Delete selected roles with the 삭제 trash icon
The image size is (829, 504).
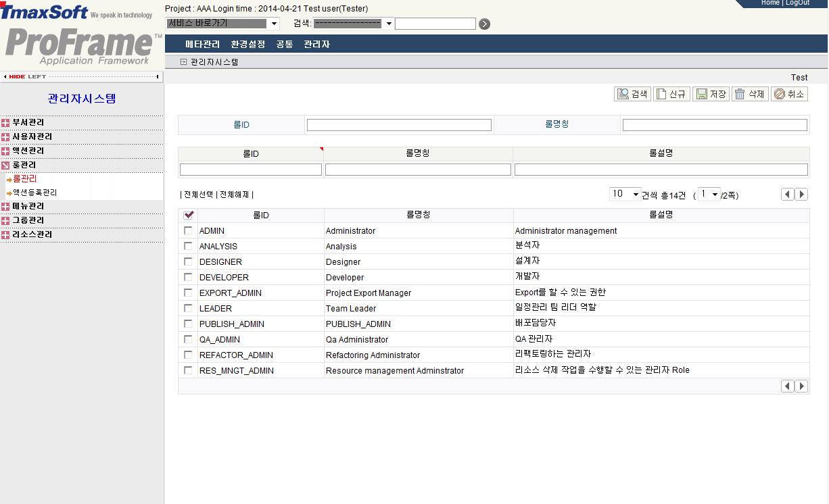pos(750,94)
